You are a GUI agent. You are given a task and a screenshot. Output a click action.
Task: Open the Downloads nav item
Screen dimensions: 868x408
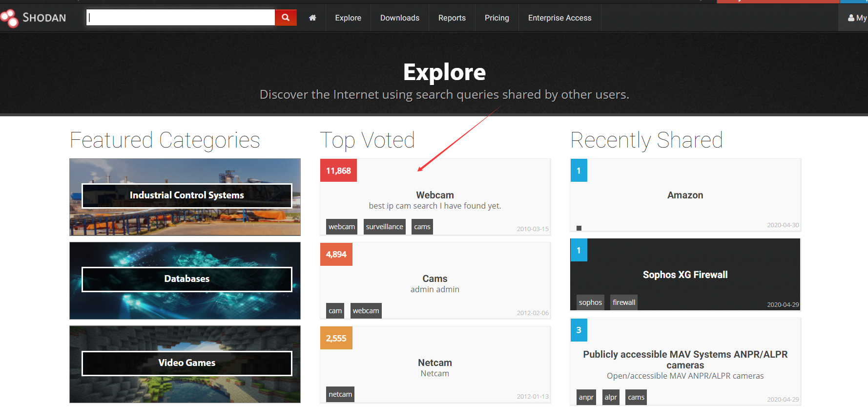[x=400, y=18]
